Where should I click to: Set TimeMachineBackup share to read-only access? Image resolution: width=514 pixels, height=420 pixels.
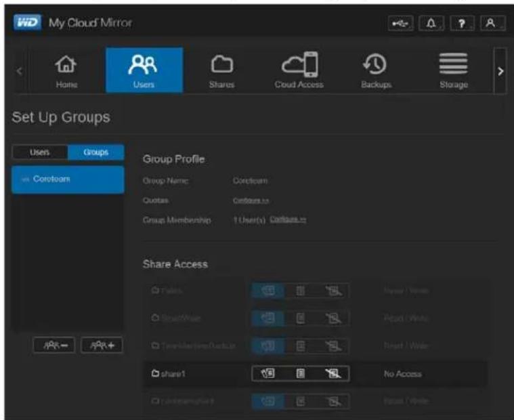(300, 345)
